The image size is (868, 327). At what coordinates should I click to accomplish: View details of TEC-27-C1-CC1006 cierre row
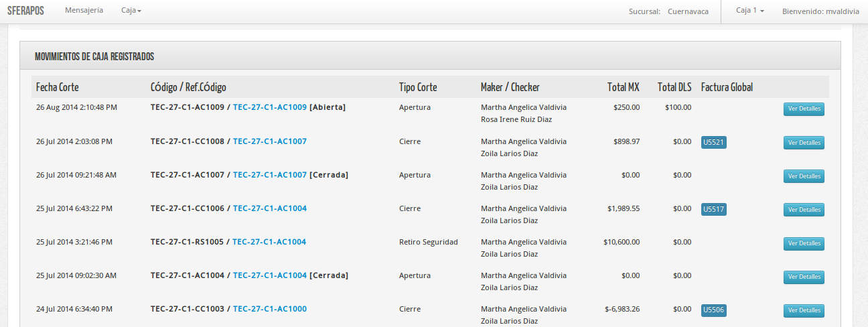(x=804, y=210)
